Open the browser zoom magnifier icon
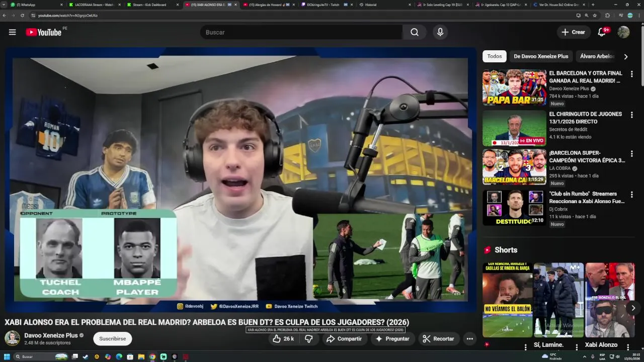The height and width of the screenshot is (362, 644). [587, 16]
